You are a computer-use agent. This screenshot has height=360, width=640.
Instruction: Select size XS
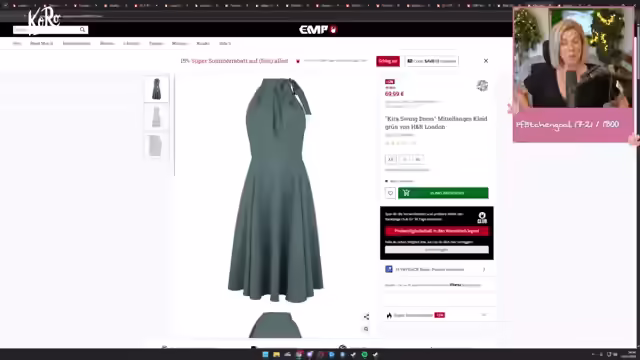click(391, 159)
